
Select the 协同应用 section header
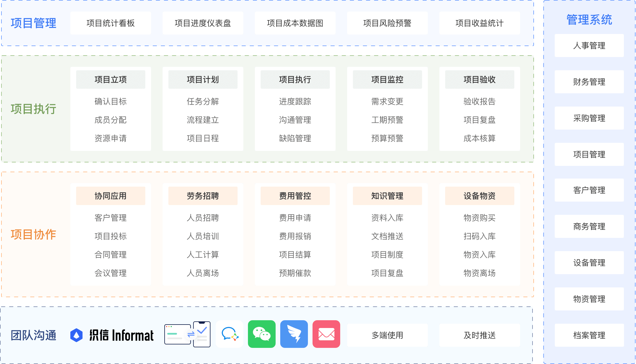point(110,195)
